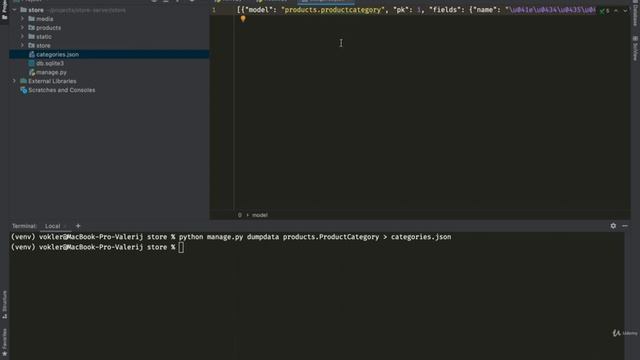640x360 pixels.
Task: Expand the media folder
Action: click(x=22, y=19)
